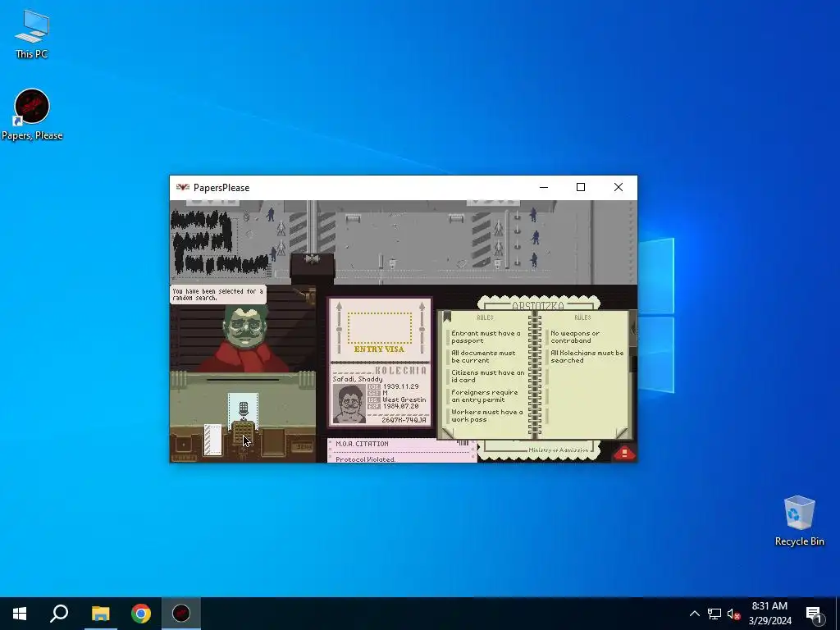This screenshot has width=840, height=630.
Task: Click the small square panel at desk's left
Action: pyautogui.click(x=184, y=445)
